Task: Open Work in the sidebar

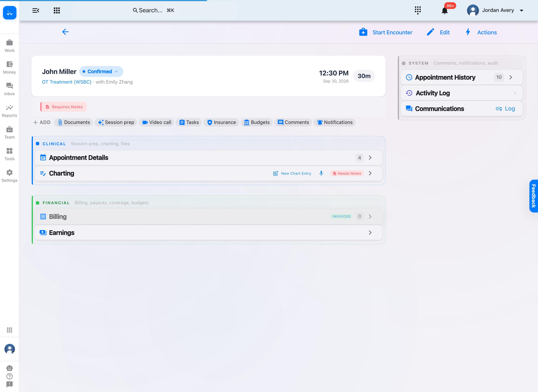Action: coord(10,46)
